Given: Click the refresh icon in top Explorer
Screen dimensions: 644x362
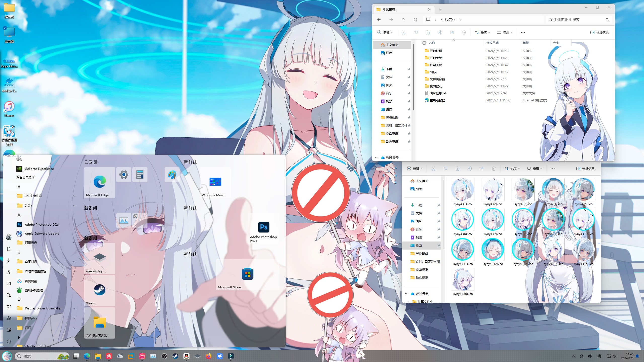Looking at the screenshot, I should pos(415,20).
